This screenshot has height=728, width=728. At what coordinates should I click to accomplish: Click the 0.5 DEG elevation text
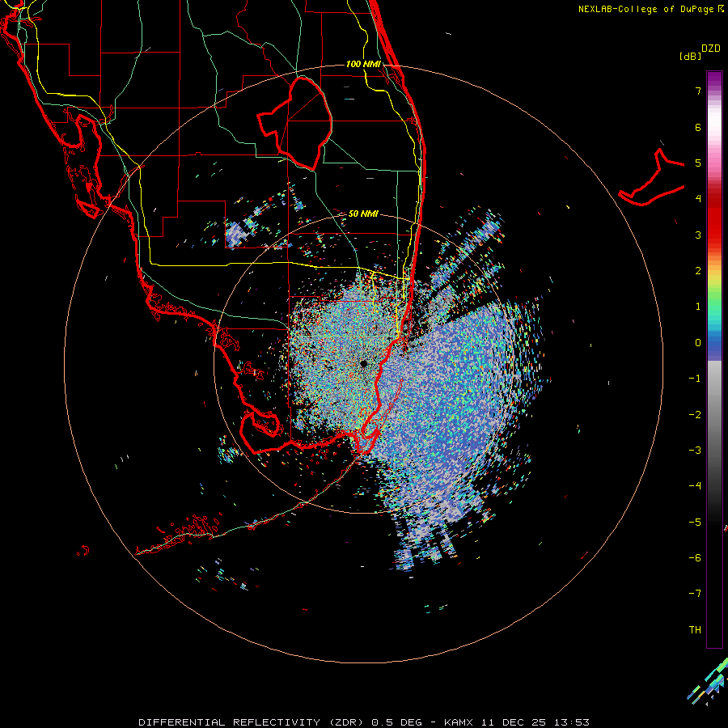tap(396, 722)
